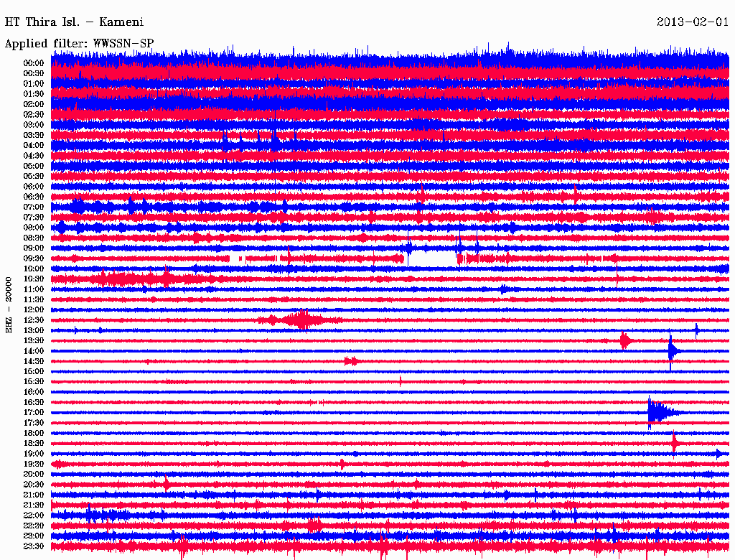Select the 23:00 time label

point(34,536)
